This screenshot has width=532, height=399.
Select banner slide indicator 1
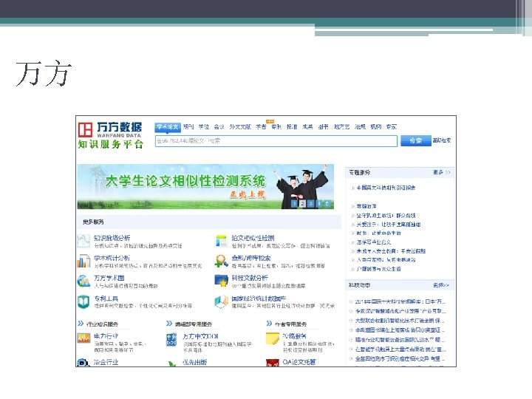[294, 204]
